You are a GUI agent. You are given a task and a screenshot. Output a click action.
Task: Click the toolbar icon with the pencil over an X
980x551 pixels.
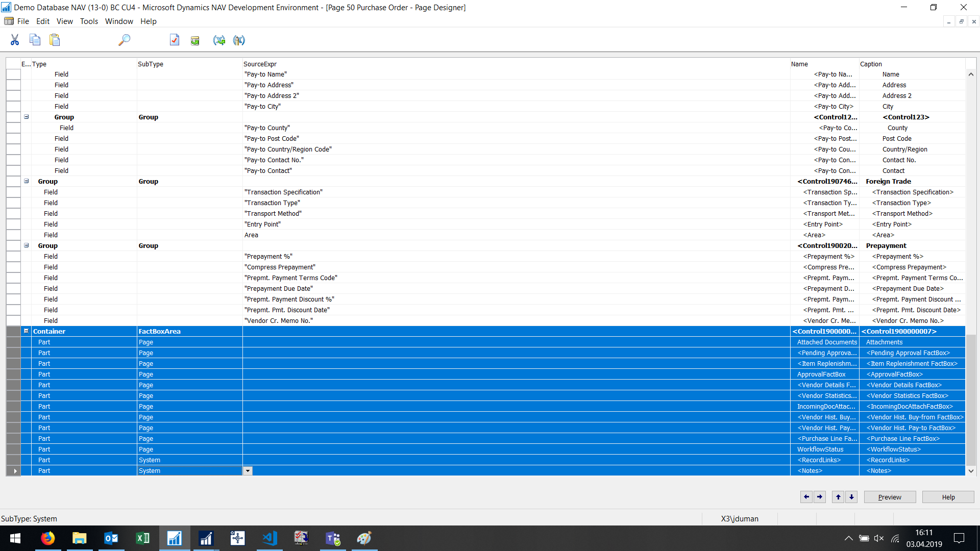tap(239, 40)
